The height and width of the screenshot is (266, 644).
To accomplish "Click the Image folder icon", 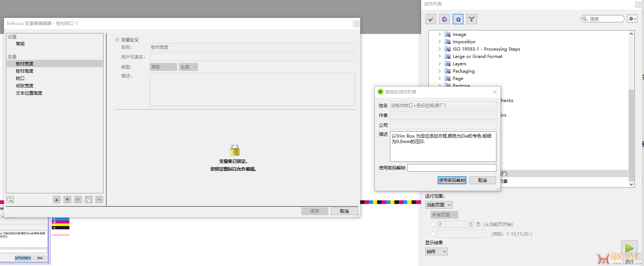I will pos(448,34).
